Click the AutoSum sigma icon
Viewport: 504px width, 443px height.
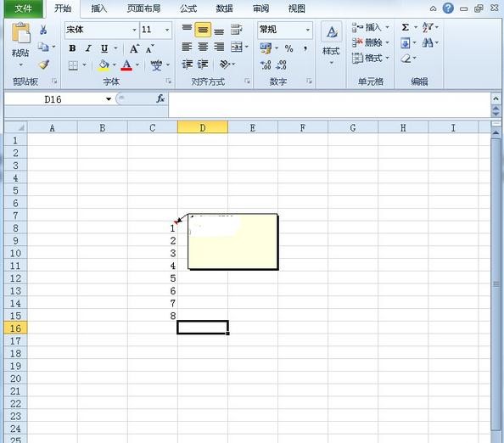pyautogui.click(x=406, y=27)
